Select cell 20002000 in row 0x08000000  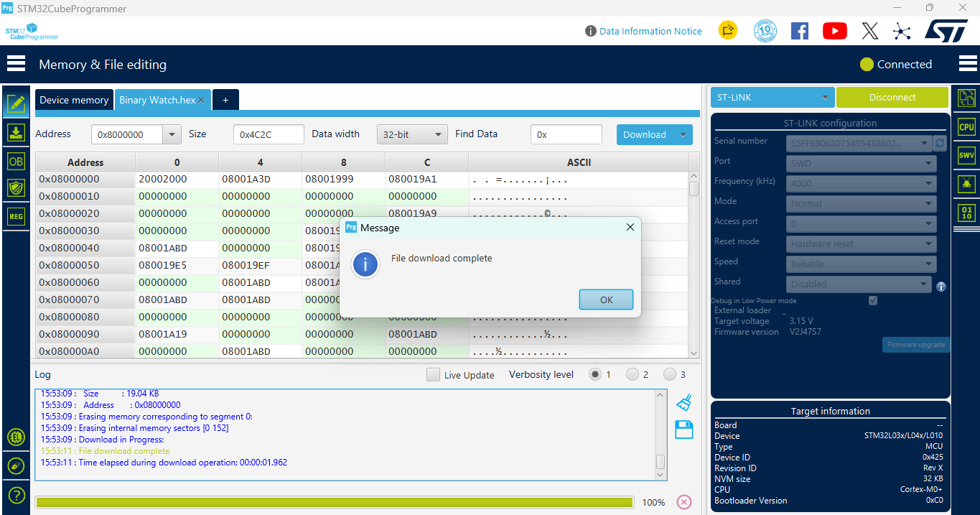click(177, 179)
